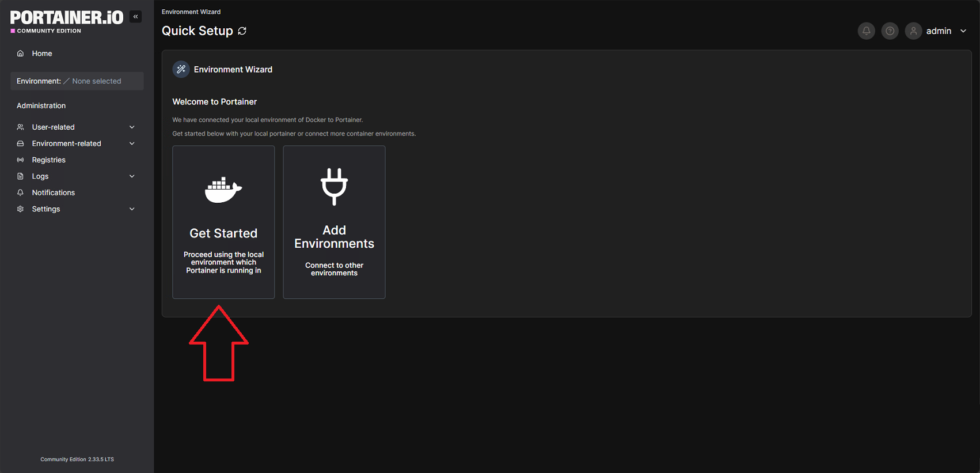
Task: Expand the Logs section chevron
Action: 132,176
